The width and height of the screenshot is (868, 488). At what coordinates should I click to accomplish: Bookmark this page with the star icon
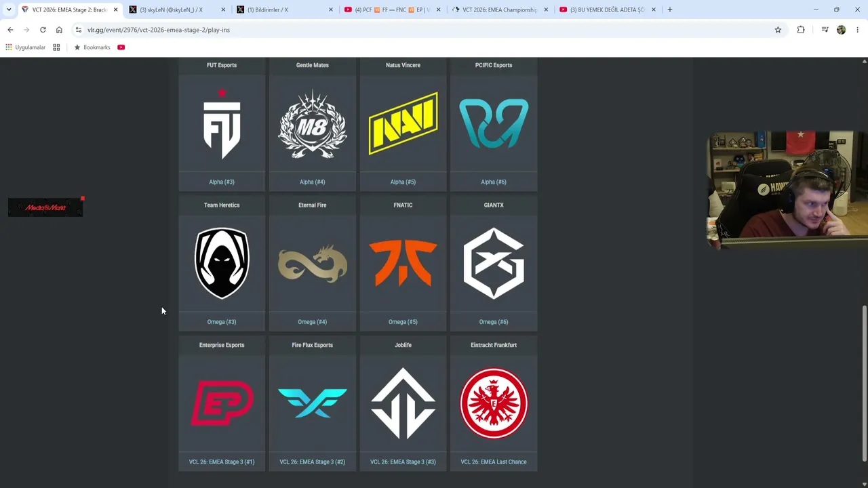[x=778, y=30]
